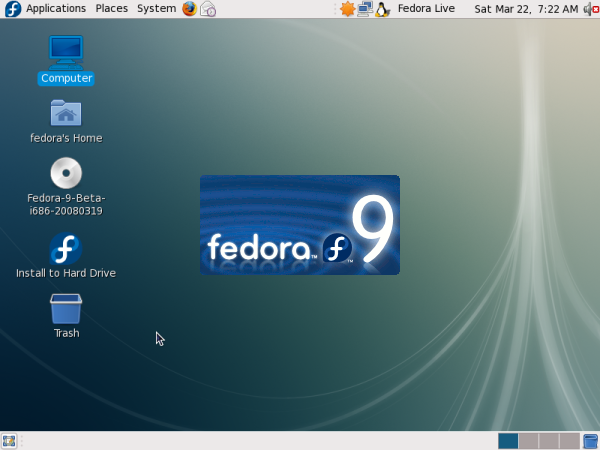Switch to the third workspace
Screen dimensions: 600x450
[549, 441]
